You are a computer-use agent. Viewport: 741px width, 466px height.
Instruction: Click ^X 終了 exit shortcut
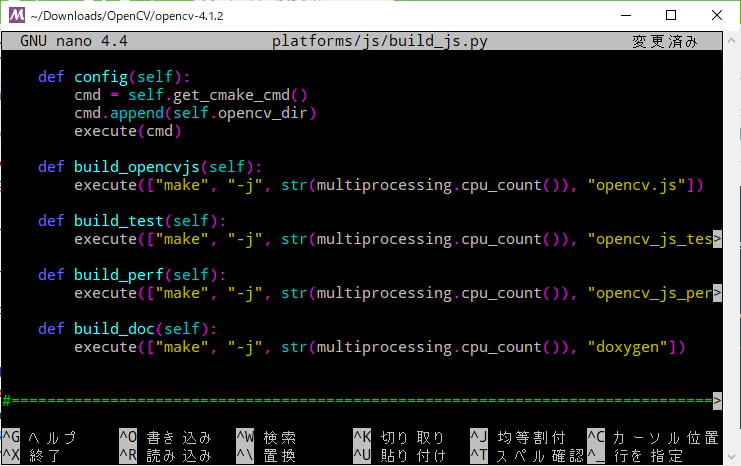(32, 455)
